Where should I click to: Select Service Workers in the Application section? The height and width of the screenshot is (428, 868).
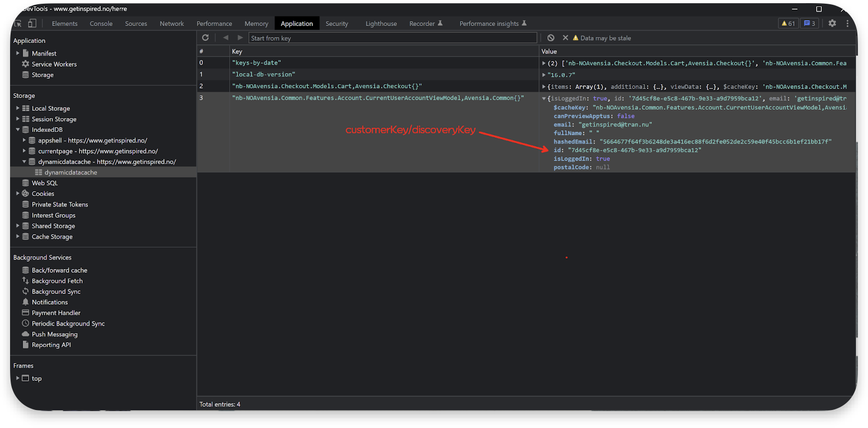[54, 64]
